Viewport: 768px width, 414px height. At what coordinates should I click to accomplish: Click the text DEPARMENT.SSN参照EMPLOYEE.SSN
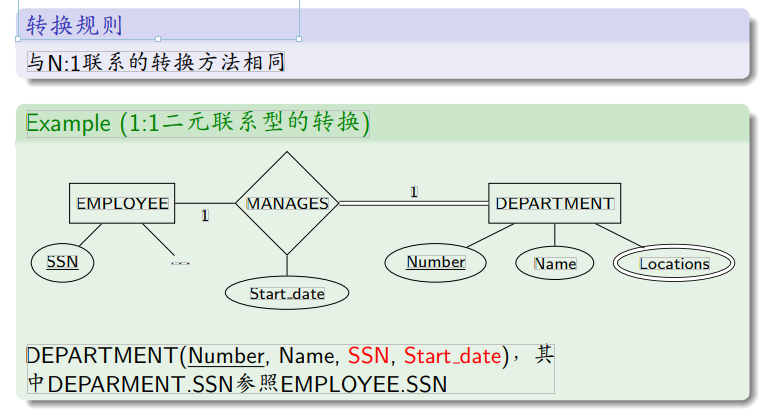pos(247,384)
